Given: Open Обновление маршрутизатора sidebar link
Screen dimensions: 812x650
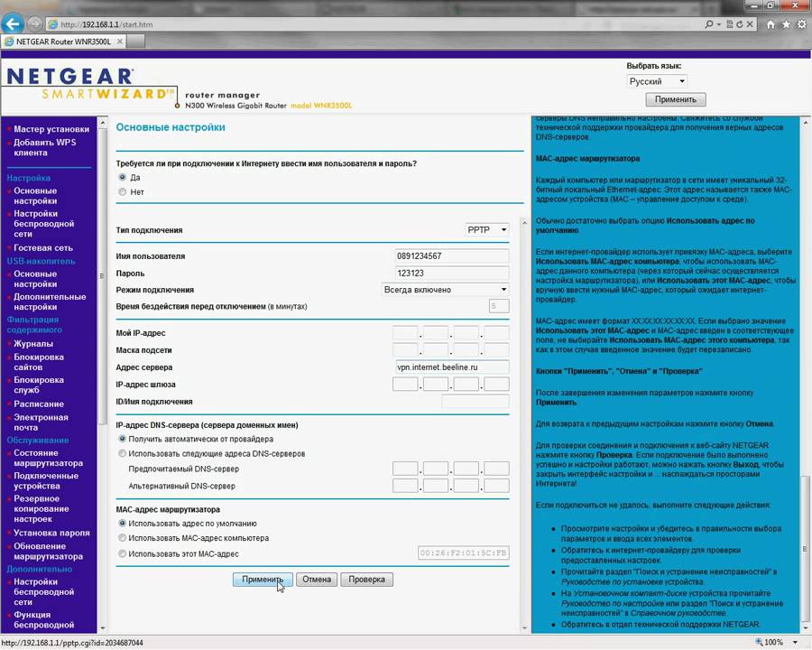Looking at the screenshot, I should coord(48,551).
